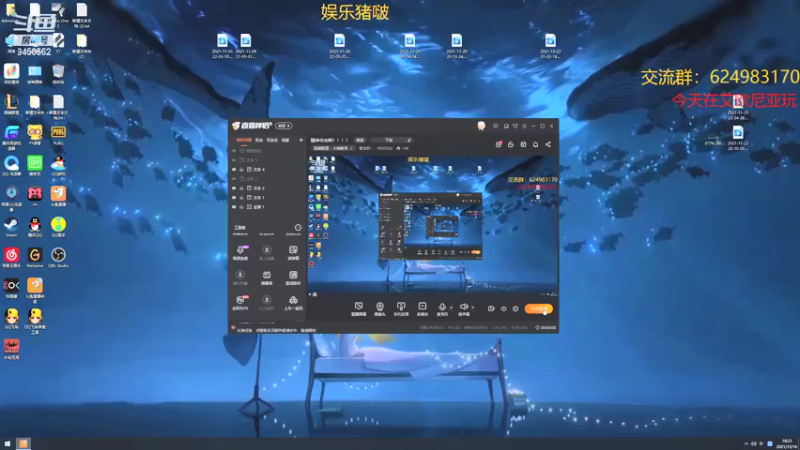The height and width of the screenshot is (450, 800).
Task: Toggle visibility of source 文本 4
Action: (x=234, y=169)
